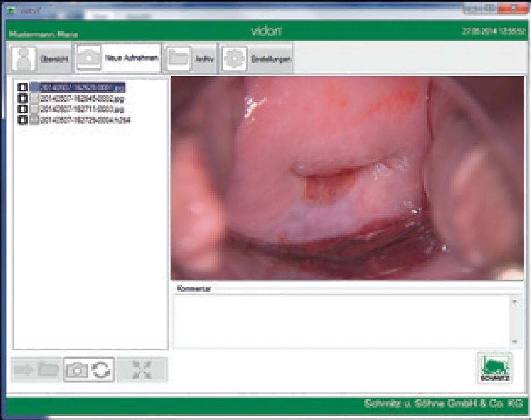531x420 pixels.
Task: Toggle checkbox of the 0002.jpg file
Action: 22,98
